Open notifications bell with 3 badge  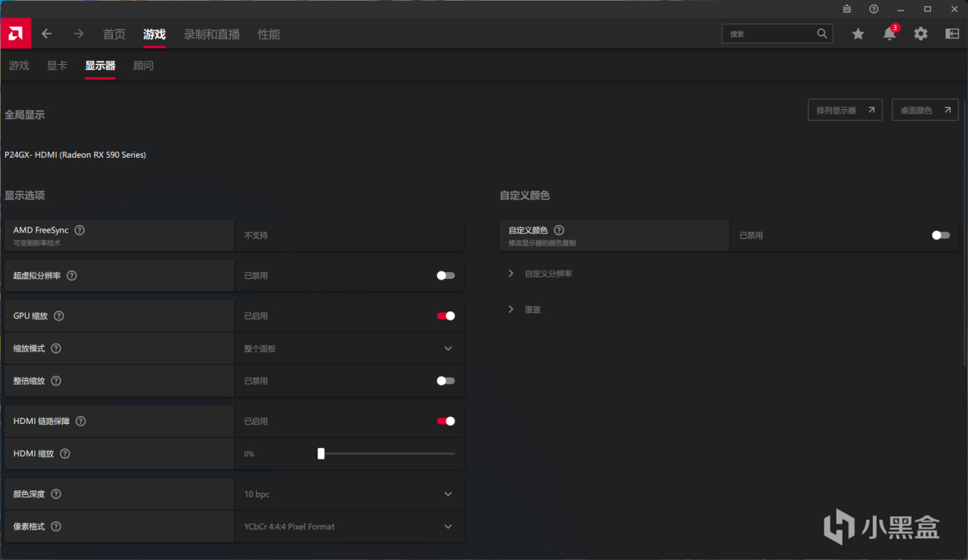pos(890,33)
